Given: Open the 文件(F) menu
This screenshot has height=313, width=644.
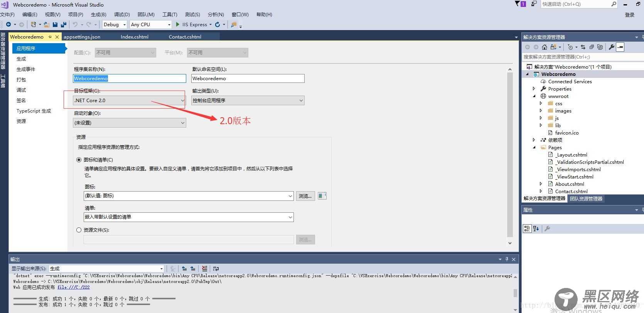Looking at the screenshot, I should [7, 15].
